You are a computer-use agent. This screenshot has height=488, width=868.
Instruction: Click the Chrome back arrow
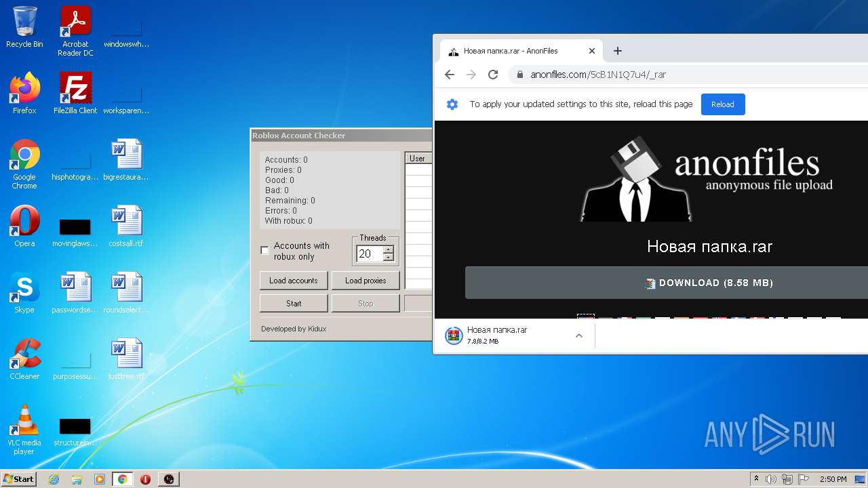click(450, 75)
